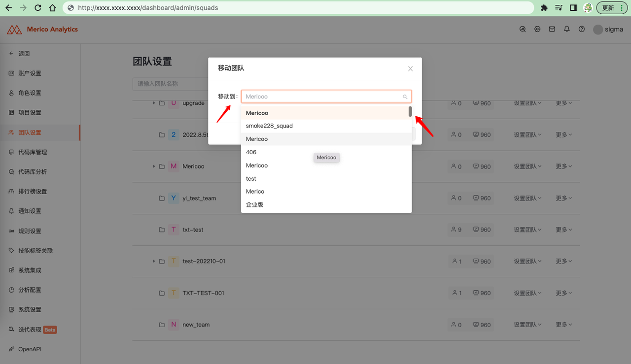Select test option in dropdown
631x364 pixels.
pyautogui.click(x=326, y=178)
